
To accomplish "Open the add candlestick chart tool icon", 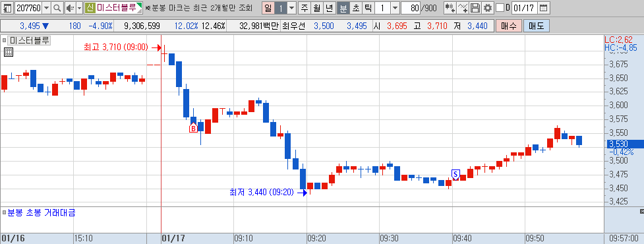I will tap(450, 7).
